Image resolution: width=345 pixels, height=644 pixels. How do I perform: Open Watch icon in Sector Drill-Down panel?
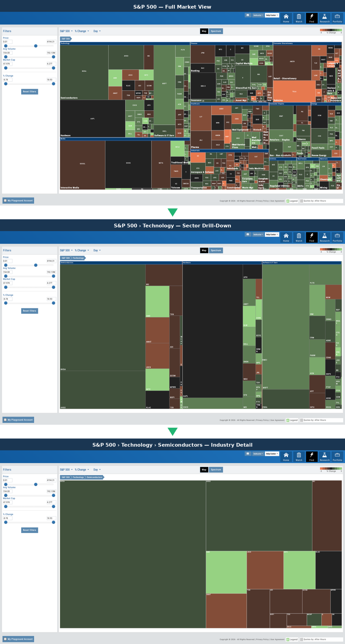(299, 237)
